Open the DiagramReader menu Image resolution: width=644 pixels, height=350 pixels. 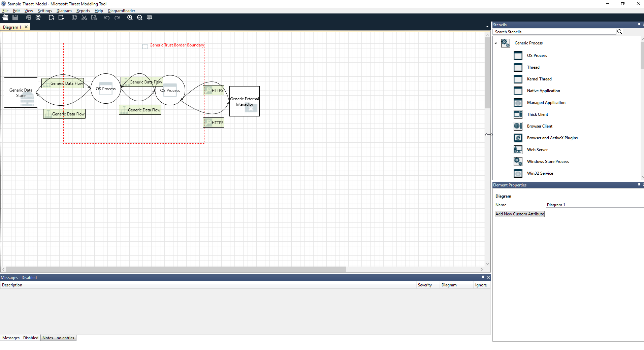tap(121, 11)
